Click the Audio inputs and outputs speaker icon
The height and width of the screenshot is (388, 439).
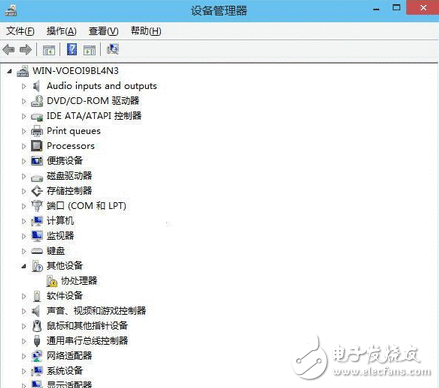pyautogui.click(x=37, y=86)
